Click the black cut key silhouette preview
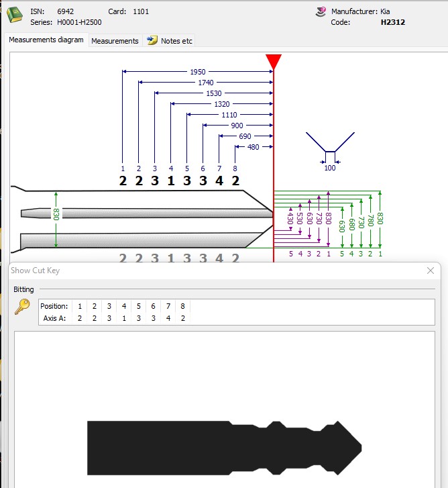The image size is (448, 488). pyautogui.click(x=224, y=448)
